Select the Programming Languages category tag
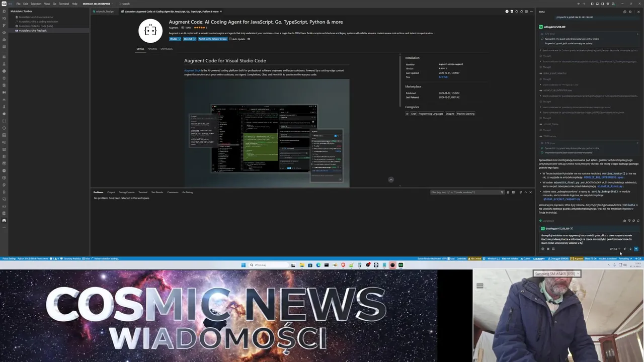The width and height of the screenshot is (644, 362). tap(431, 114)
